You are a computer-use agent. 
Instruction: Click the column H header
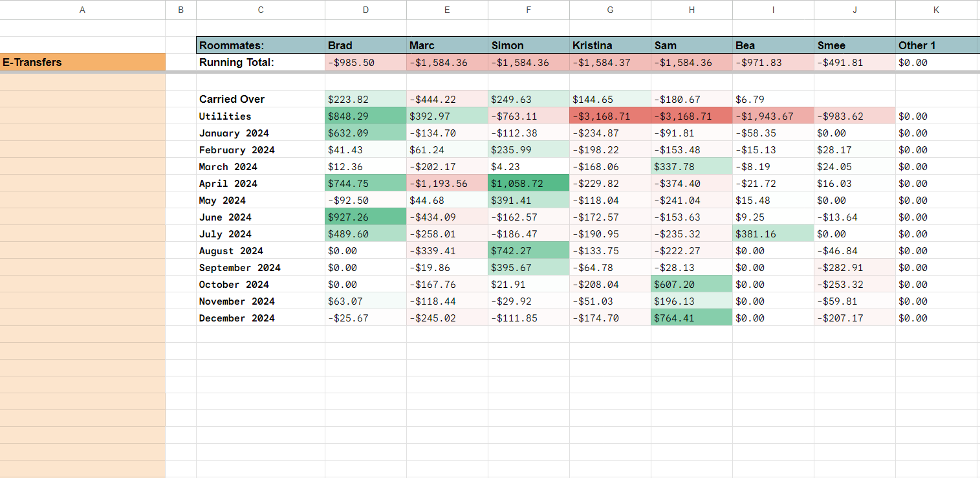[691, 10]
